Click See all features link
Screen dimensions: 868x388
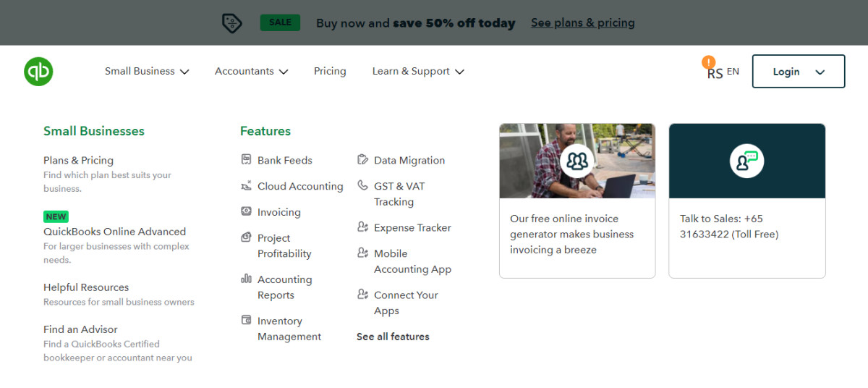[393, 337]
